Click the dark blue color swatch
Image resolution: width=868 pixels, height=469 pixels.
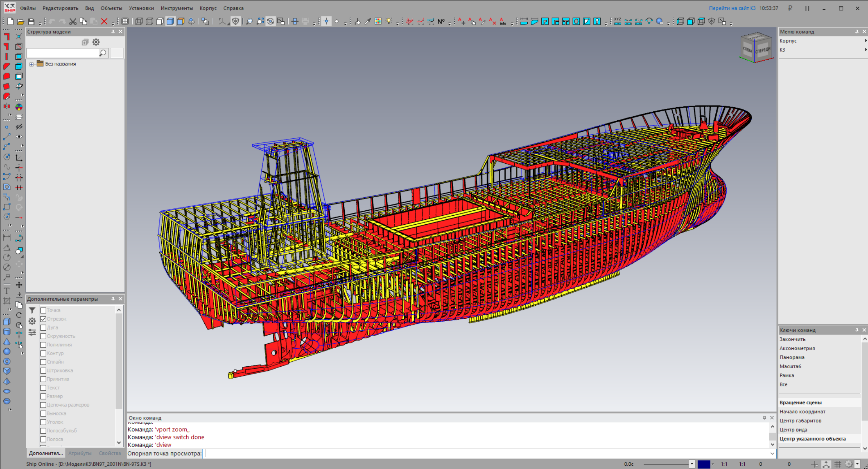(x=703, y=464)
